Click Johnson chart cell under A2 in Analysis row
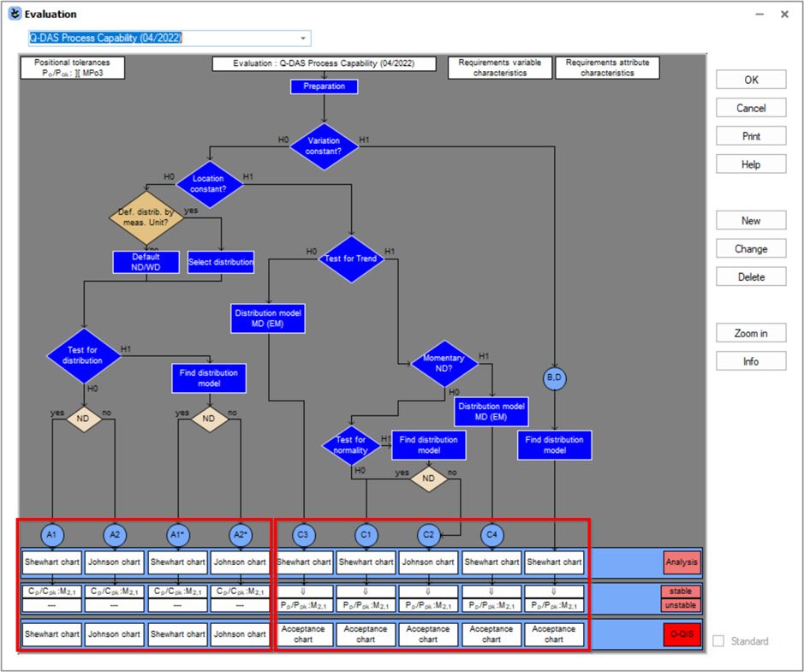804x672 pixels. [115, 562]
